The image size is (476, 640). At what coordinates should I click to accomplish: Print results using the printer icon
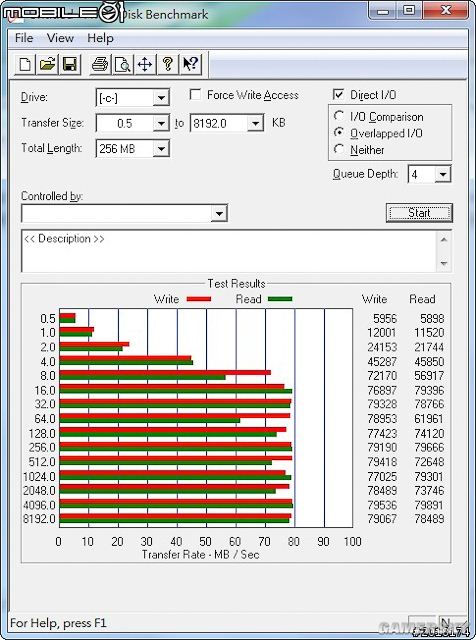click(x=100, y=64)
